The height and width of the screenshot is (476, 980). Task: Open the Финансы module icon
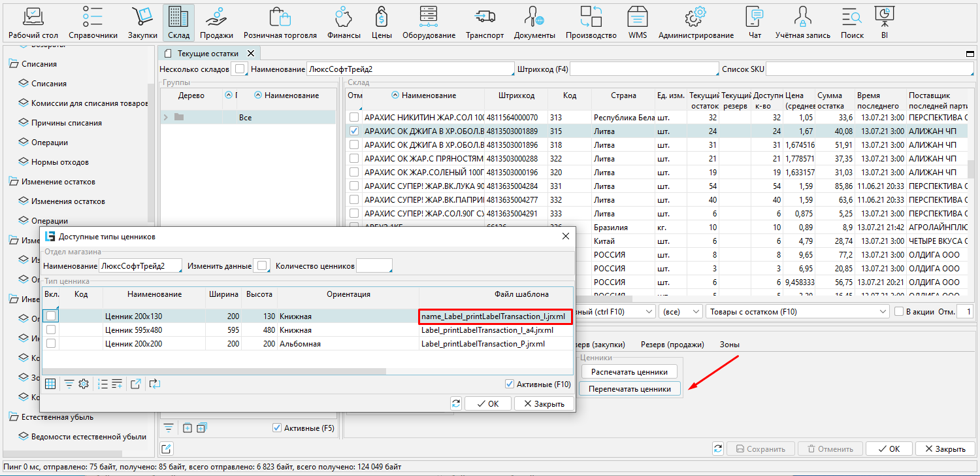coord(343,22)
